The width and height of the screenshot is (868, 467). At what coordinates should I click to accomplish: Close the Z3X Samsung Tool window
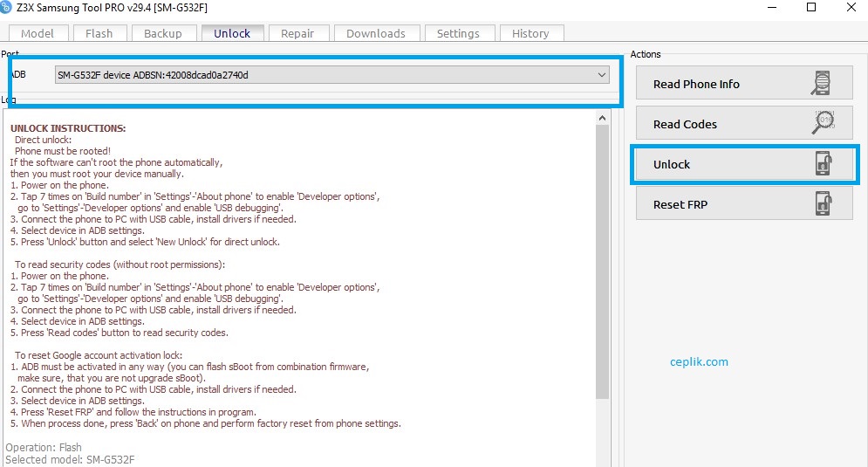click(851, 7)
